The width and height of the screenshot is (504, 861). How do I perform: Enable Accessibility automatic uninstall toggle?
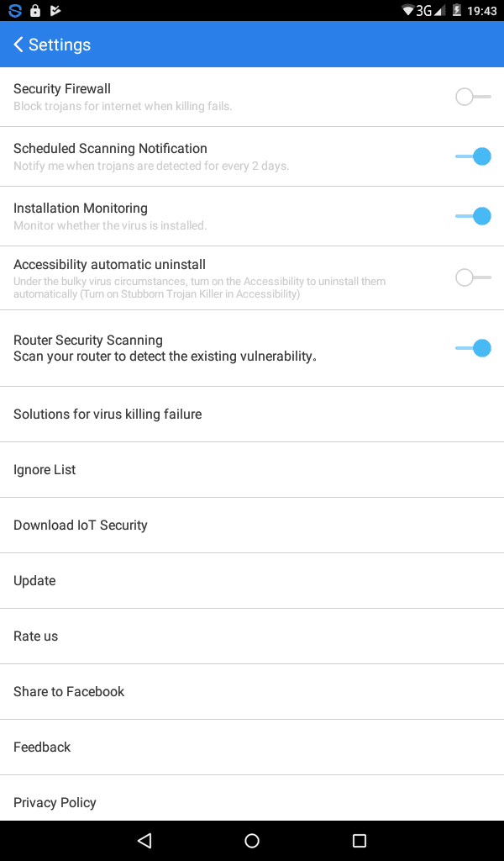(473, 277)
